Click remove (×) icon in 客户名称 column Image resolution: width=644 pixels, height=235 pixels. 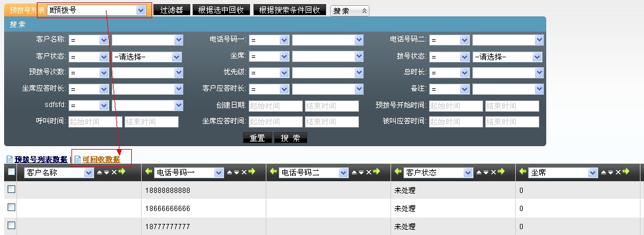pos(114,172)
